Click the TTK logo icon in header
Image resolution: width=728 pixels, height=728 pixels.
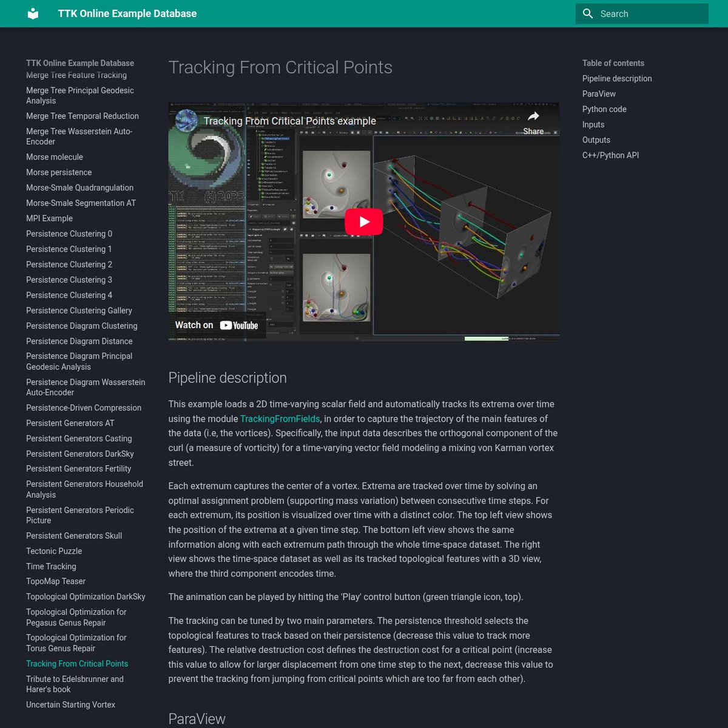33,13
